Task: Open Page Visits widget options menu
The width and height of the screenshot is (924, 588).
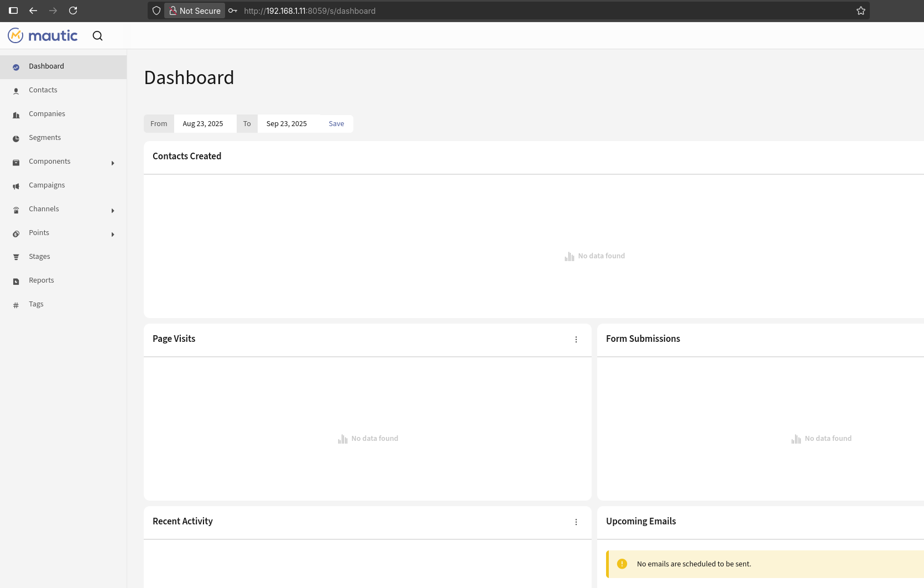Action: pyautogui.click(x=576, y=339)
